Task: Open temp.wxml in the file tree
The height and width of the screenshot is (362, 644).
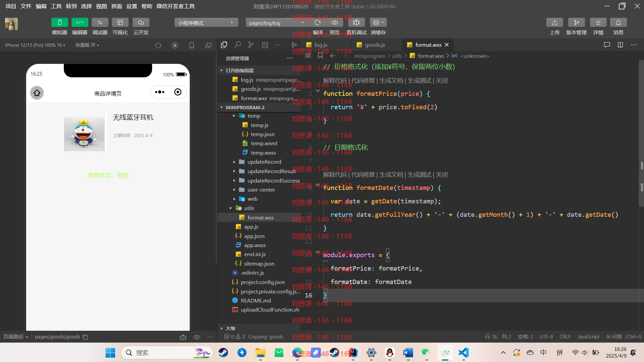Action: [x=264, y=143]
